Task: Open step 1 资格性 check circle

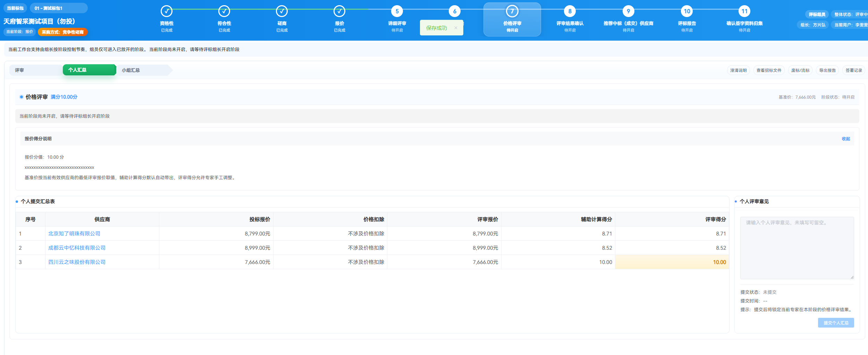Action: pos(167,11)
